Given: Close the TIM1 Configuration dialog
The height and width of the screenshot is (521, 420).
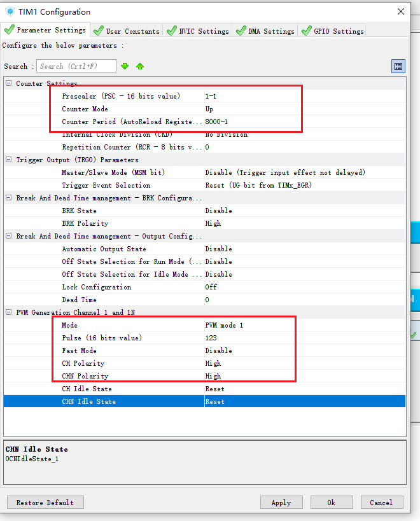Looking at the screenshot, I should click(x=401, y=11).
